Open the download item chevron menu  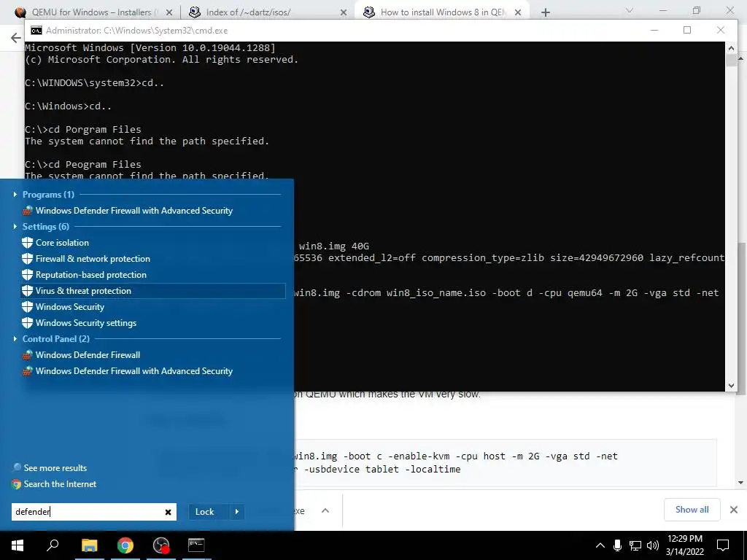pyautogui.click(x=325, y=510)
